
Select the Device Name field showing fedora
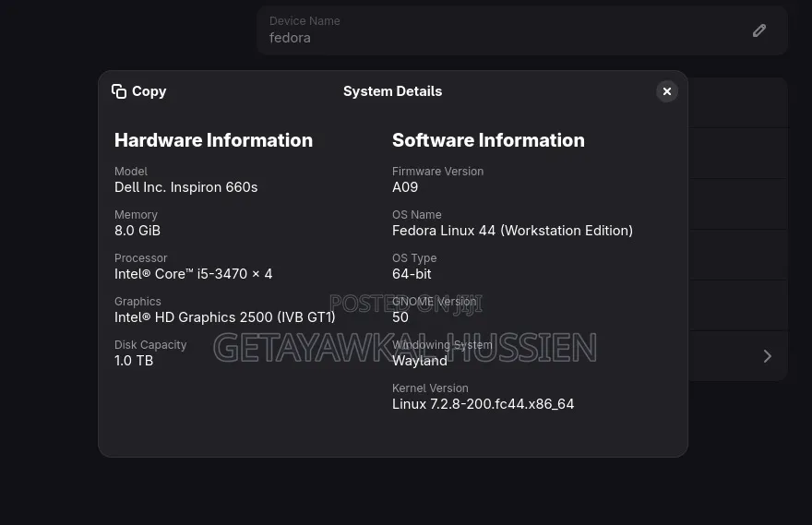point(522,30)
